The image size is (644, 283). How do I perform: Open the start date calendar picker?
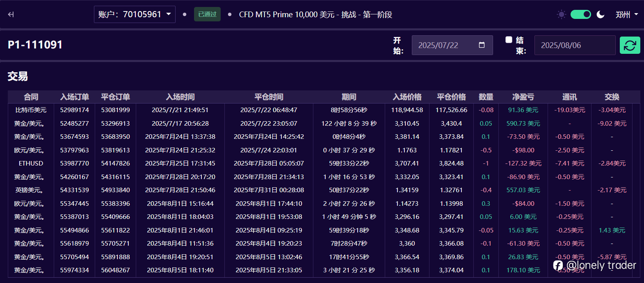pos(482,45)
